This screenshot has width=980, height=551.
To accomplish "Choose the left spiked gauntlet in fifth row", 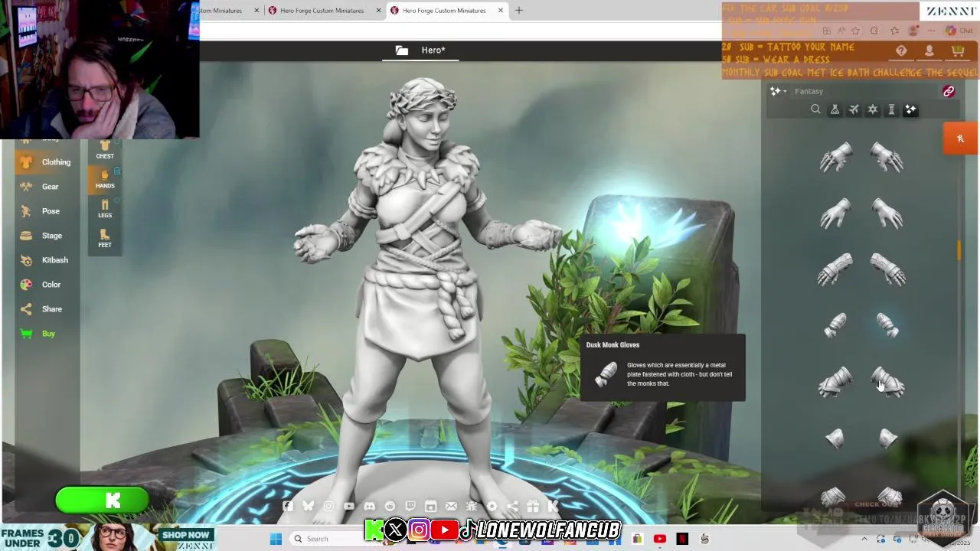I will pos(835,381).
